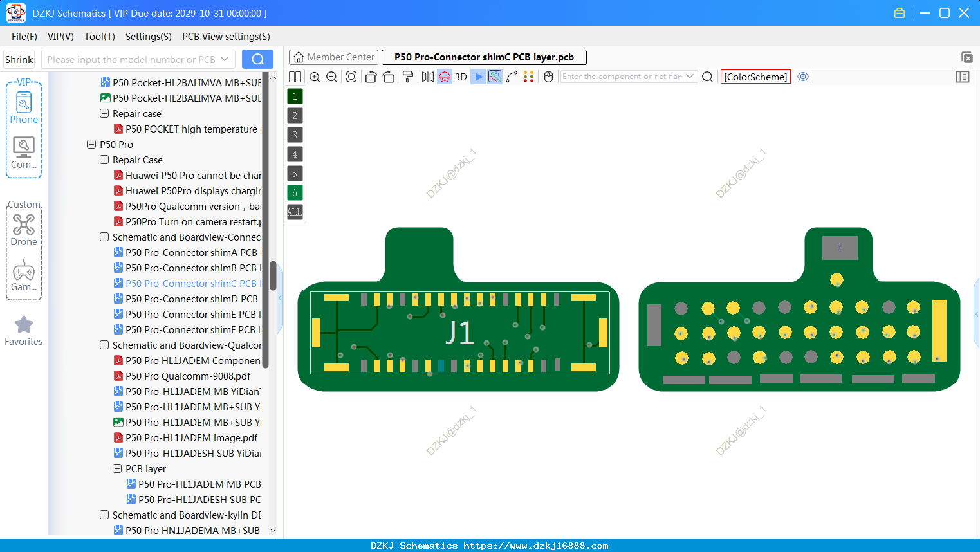980x552 pixels.
Task: Open the Settings(S) menu
Action: (x=149, y=37)
